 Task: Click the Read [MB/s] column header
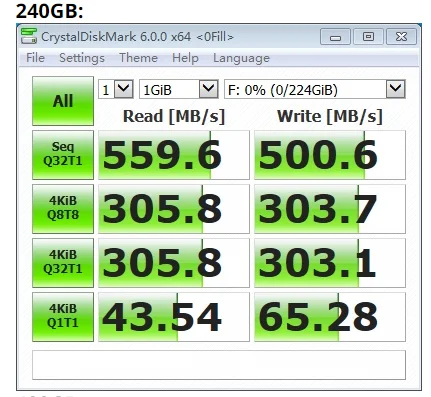click(174, 117)
